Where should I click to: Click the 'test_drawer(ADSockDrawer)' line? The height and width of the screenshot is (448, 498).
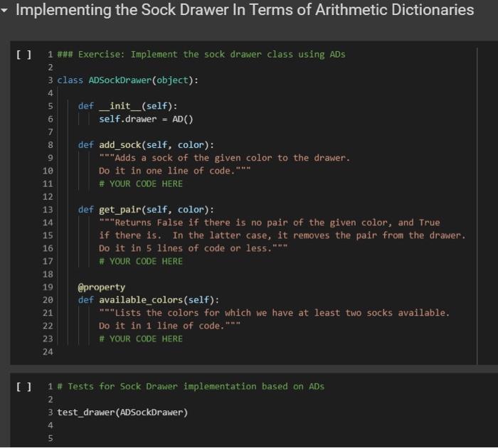[122, 412]
